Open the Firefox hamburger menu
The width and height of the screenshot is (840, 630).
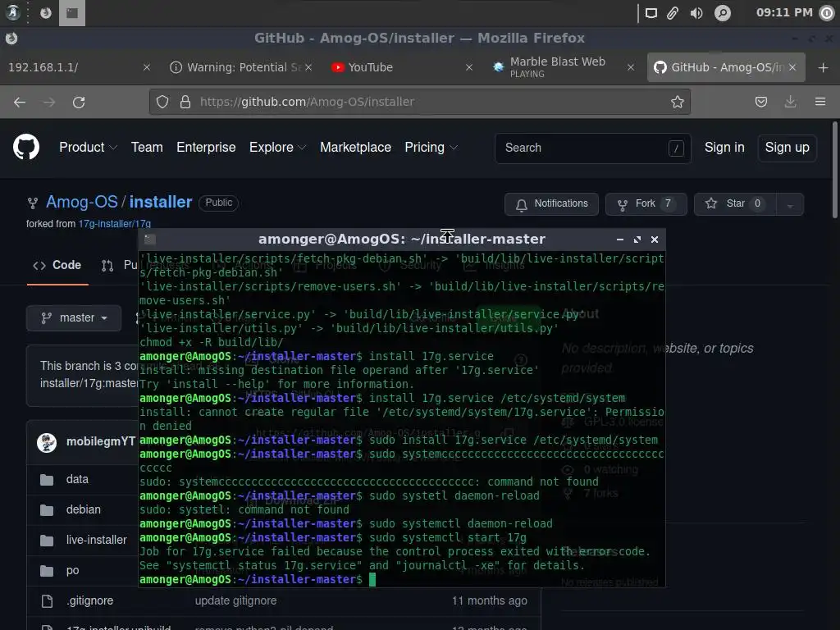(820, 102)
